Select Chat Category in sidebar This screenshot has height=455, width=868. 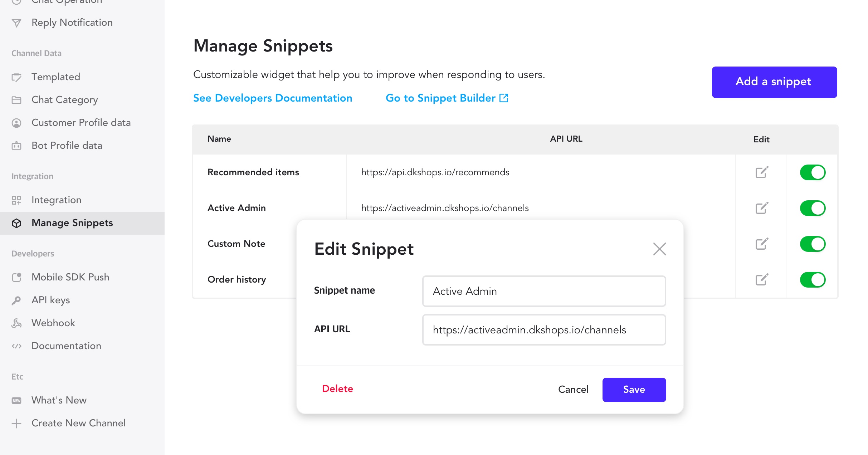click(64, 100)
